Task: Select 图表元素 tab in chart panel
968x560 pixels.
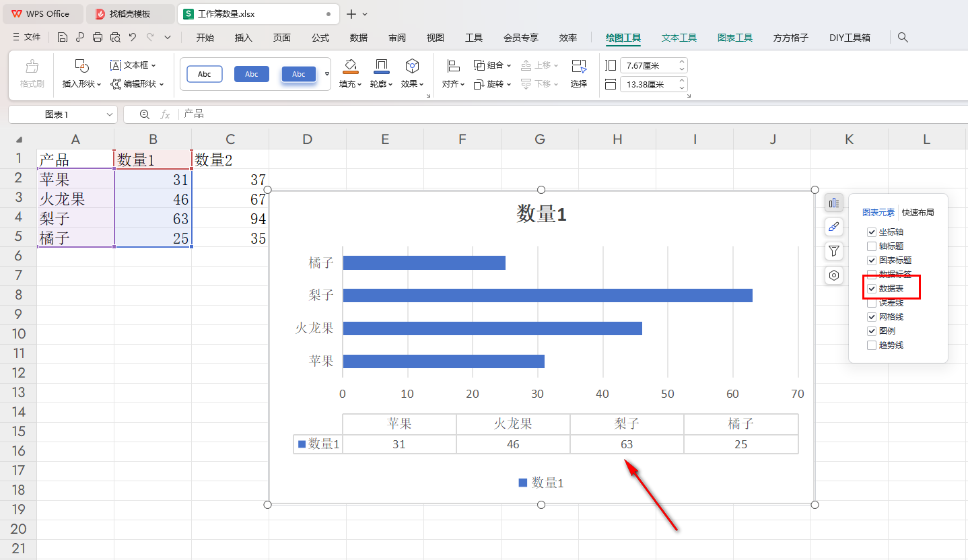Action: [x=878, y=212]
